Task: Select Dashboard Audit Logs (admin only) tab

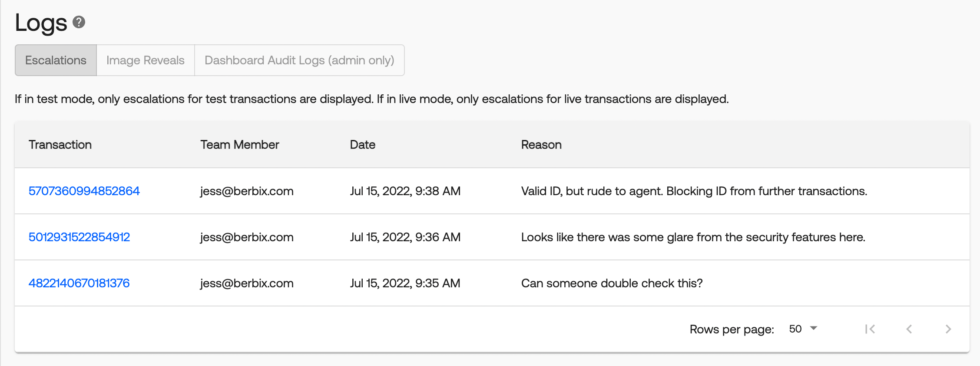Action: click(x=299, y=60)
